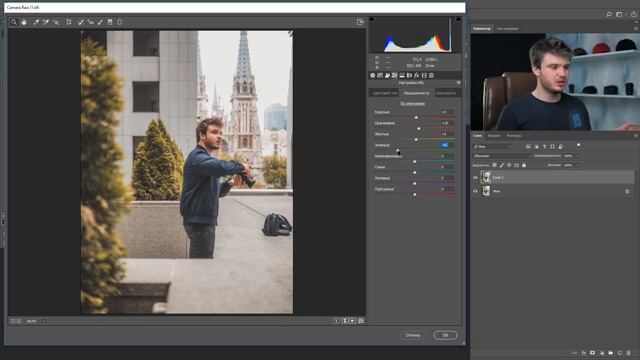Adjust the Yellows saturation slider
The width and height of the screenshot is (640, 360).
tap(416, 140)
